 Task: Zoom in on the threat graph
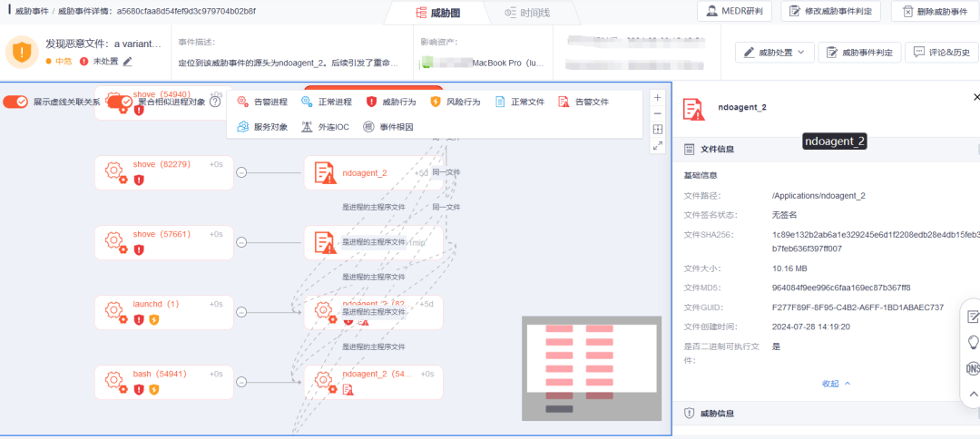[658, 97]
